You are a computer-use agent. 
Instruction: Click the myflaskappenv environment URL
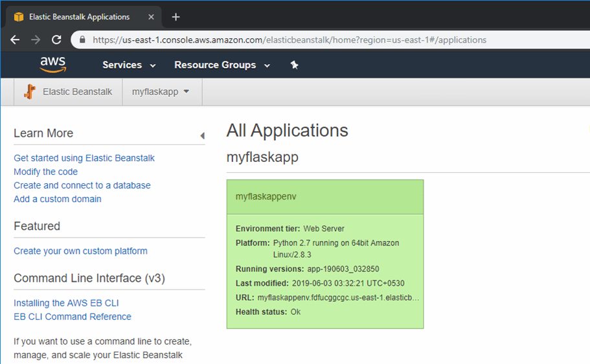tap(338, 298)
